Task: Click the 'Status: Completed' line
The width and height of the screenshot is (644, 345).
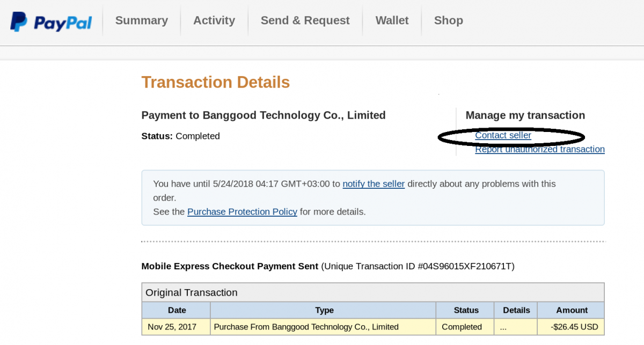Action: pyautogui.click(x=180, y=136)
